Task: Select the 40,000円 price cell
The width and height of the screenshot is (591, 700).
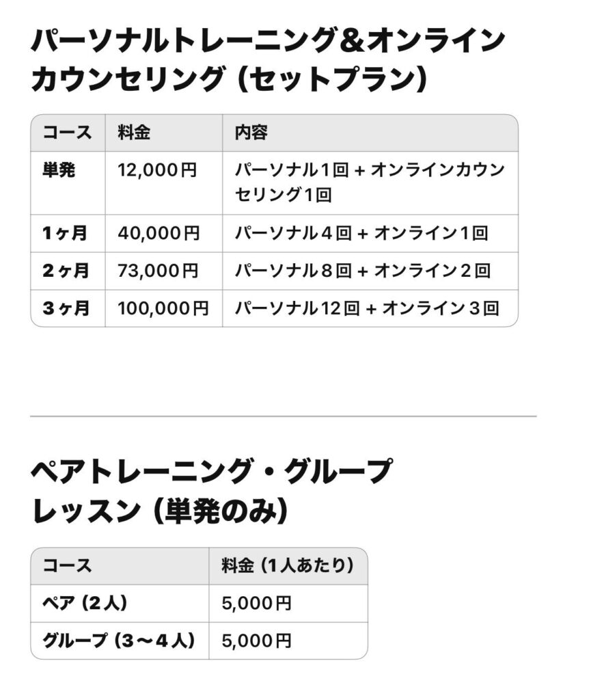Action: coord(159,234)
